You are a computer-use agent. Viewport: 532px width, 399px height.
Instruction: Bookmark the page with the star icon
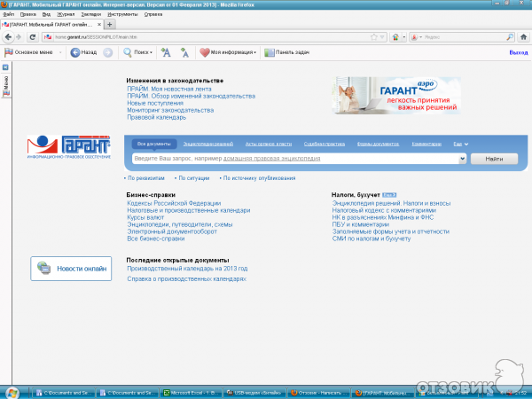click(373, 37)
